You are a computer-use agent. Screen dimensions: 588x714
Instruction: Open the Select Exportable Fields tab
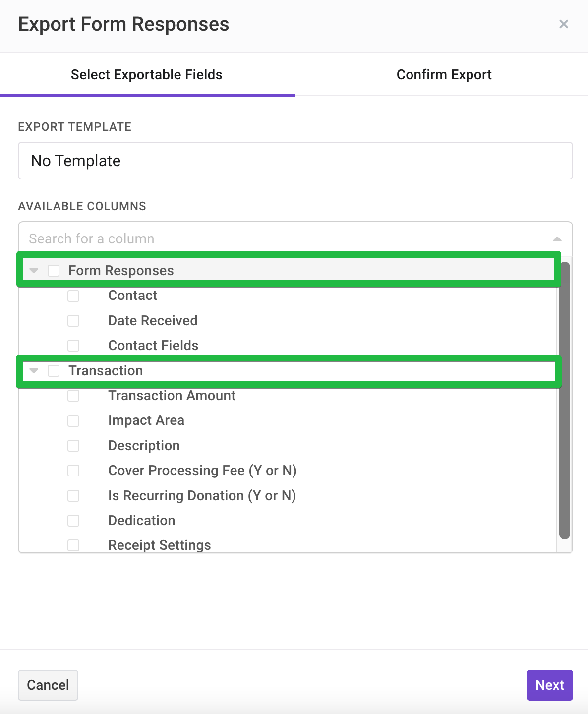pos(147,75)
